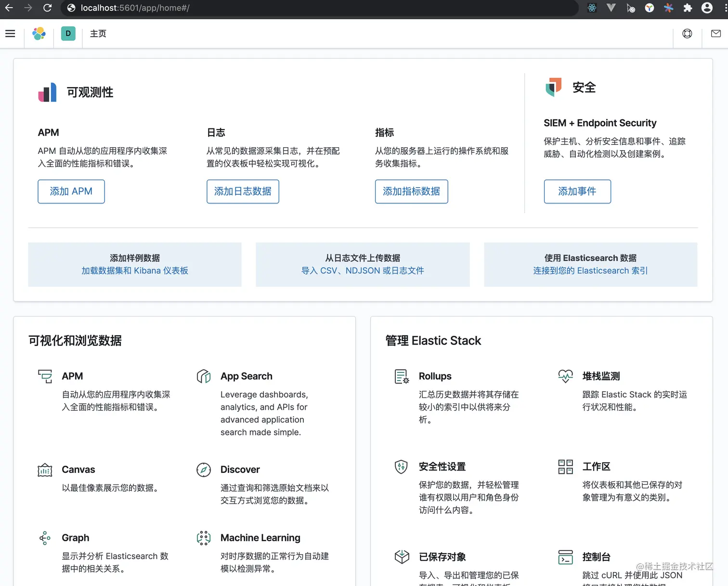Open the 堆栈监测 title
Image resolution: width=728 pixels, height=586 pixels.
(601, 376)
